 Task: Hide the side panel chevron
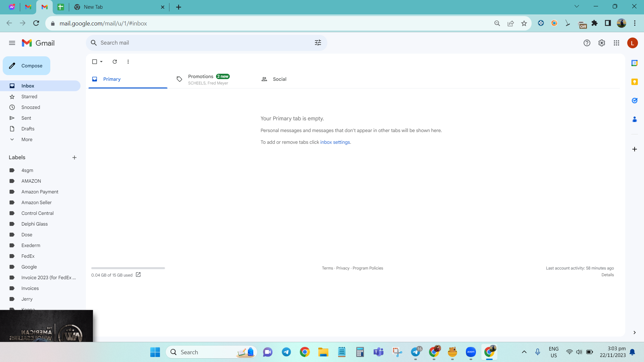(x=635, y=333)
